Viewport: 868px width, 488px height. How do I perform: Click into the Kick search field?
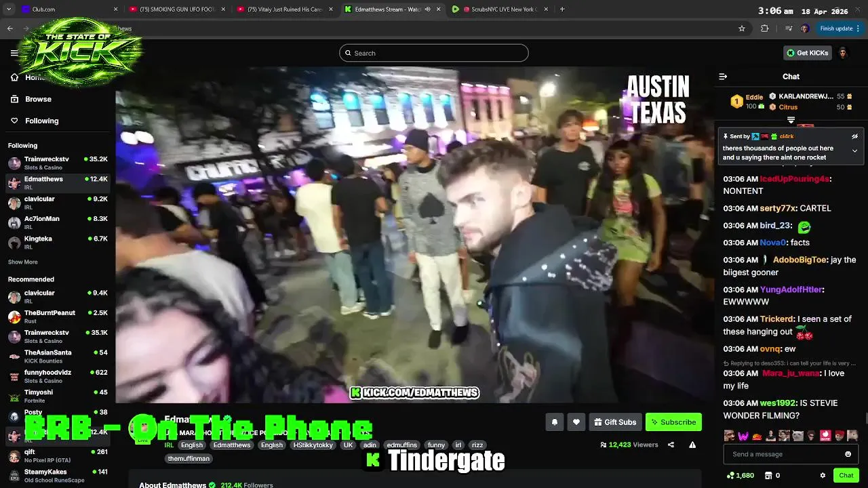point(434,53)
